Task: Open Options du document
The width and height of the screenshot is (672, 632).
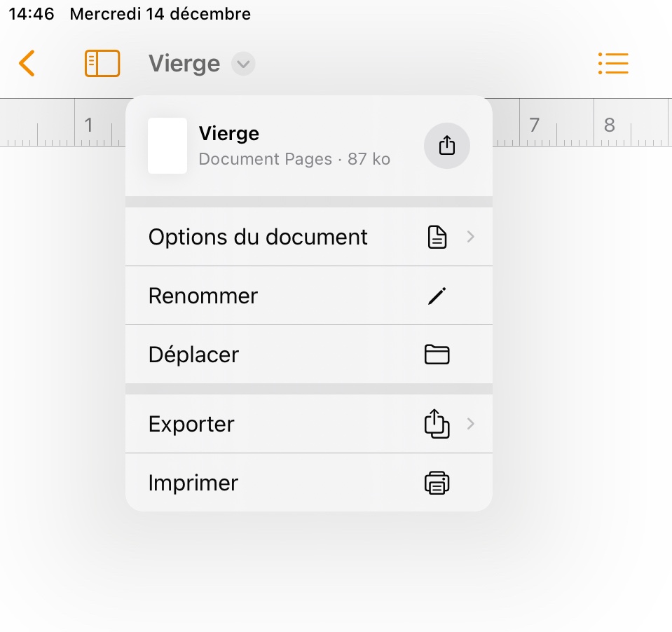Action: click(x=258, y=237)
